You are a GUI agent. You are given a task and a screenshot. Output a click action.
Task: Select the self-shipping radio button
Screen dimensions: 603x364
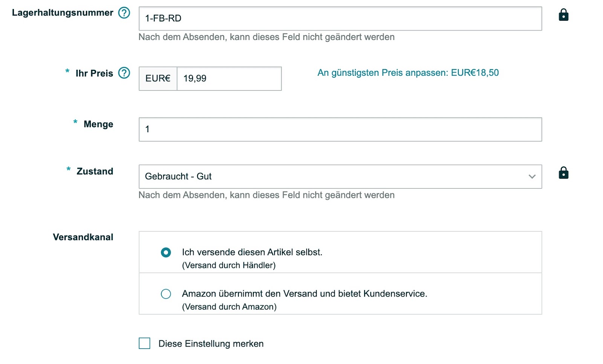pos(166,252)
